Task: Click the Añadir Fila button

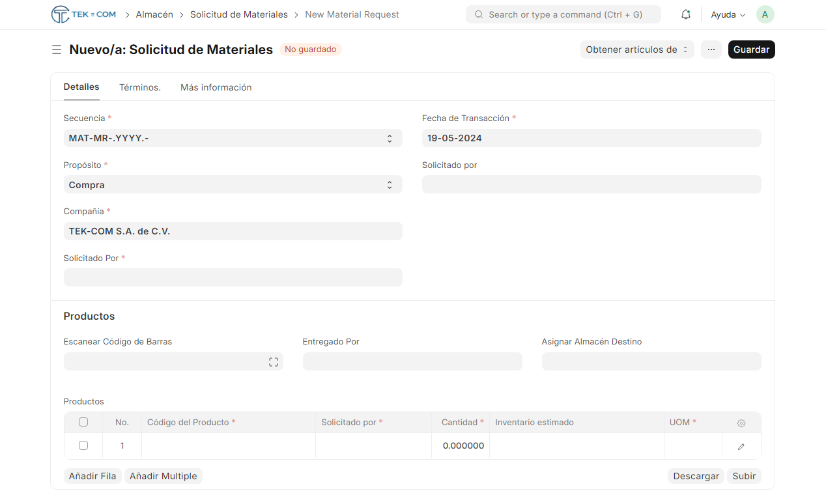Action: (93, 476)
